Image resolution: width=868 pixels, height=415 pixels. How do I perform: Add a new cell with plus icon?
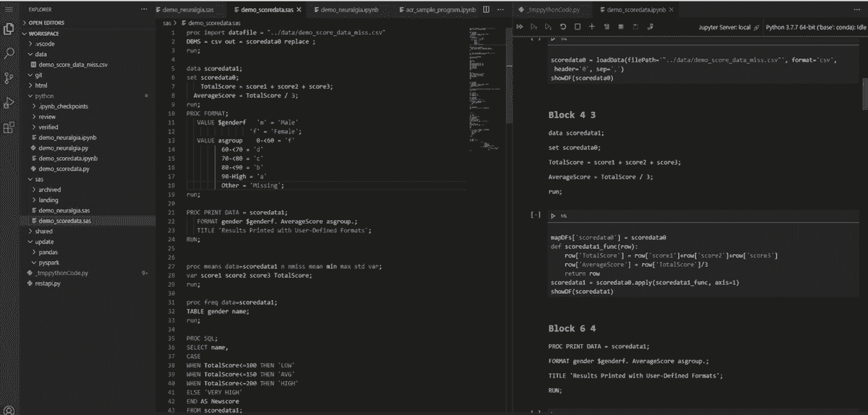pos(592,27)
